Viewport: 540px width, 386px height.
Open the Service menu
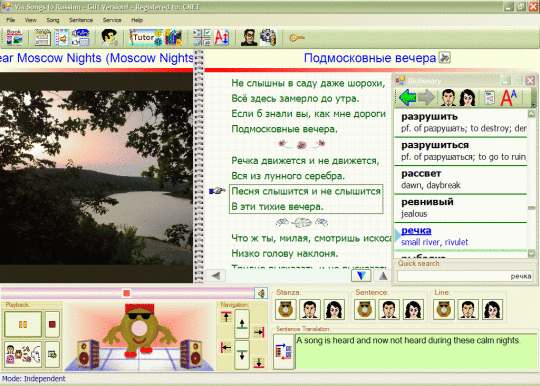coord(112,20)
